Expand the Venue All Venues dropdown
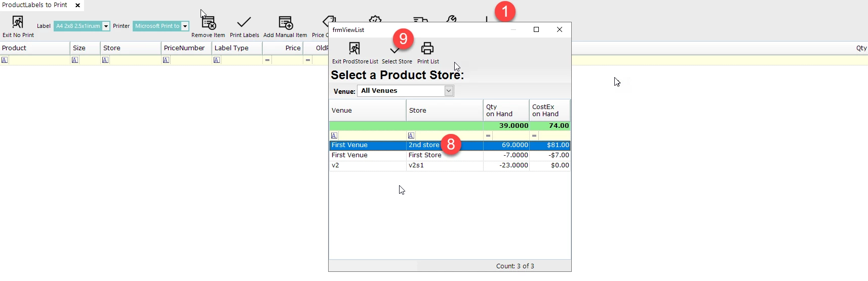868x281 pixels. pos(448,91)
